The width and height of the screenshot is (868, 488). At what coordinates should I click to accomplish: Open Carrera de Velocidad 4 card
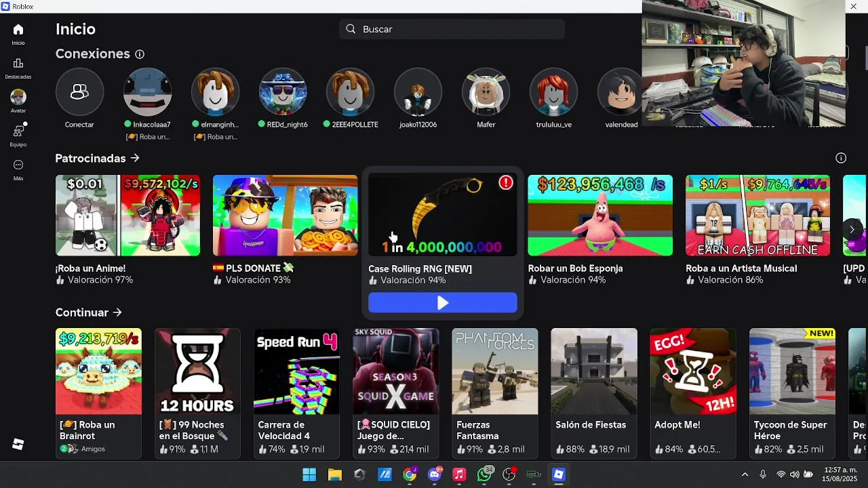tap(296, 393)
